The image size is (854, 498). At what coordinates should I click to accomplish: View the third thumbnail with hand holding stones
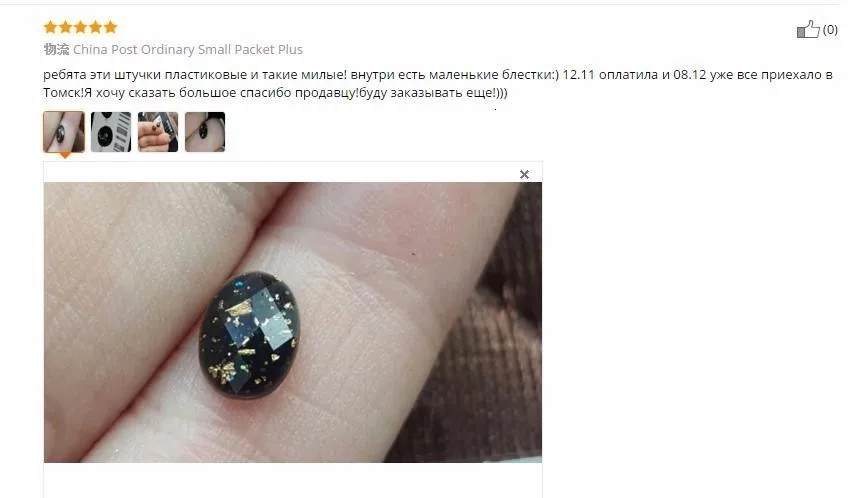tap(158, 132)
